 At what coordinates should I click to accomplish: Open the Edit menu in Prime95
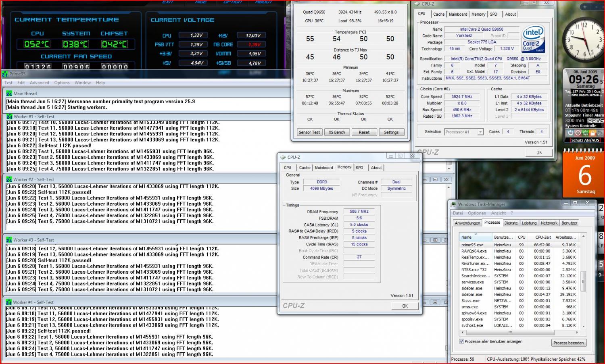[21, 83]
